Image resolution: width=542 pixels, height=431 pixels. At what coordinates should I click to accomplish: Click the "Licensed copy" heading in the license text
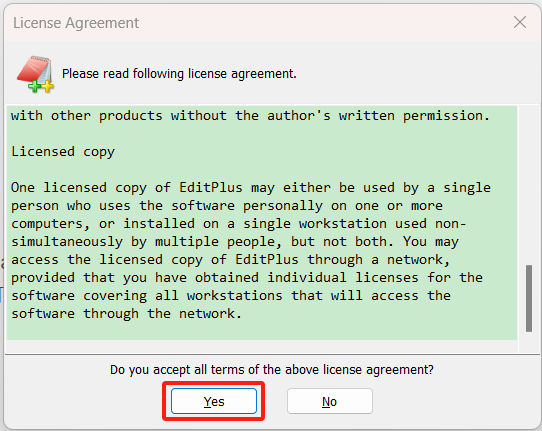pos(63,152)
